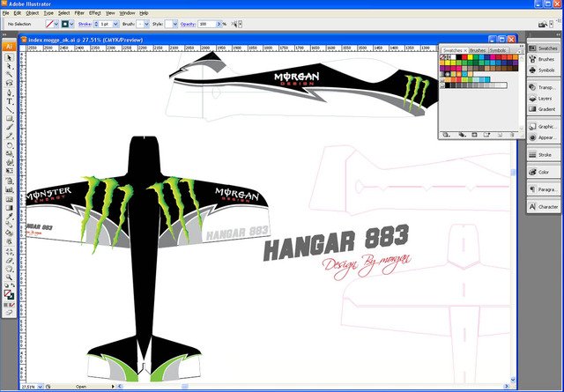Choose the Line Segment tool
Viewport: 564px width, 392px height.
pyautogui.click(x=10, y=110)
